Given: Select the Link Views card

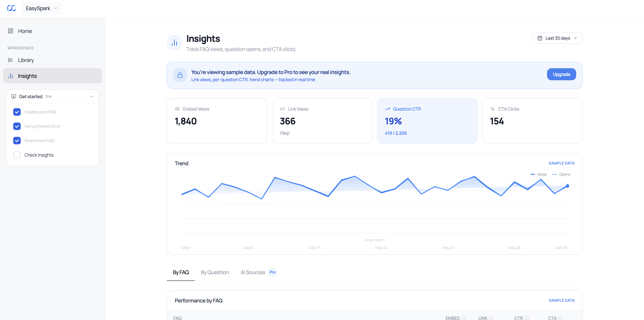Looking at the screenshot, I should click(322, 121).
